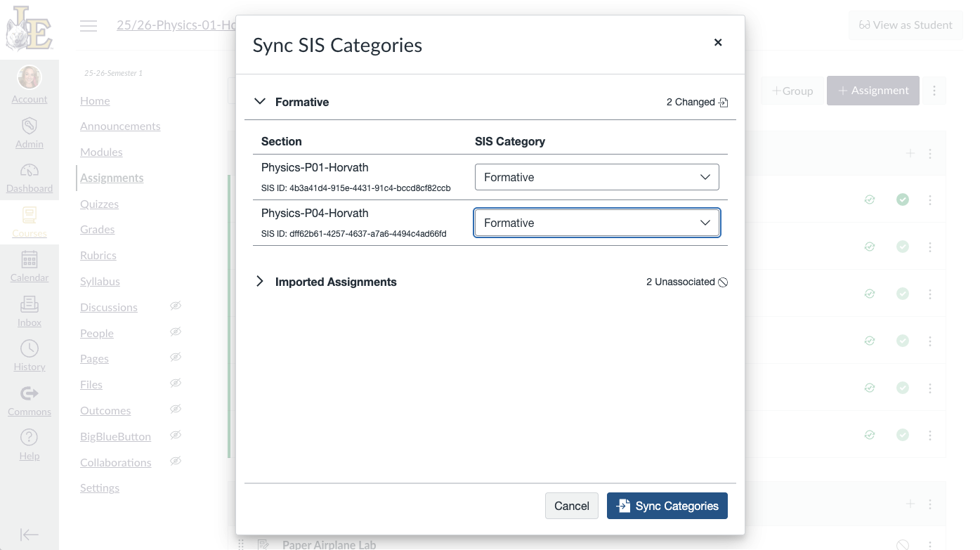The image size is (980, 550).
Task: Open the Calendar icon
Action: coord(30,259)
